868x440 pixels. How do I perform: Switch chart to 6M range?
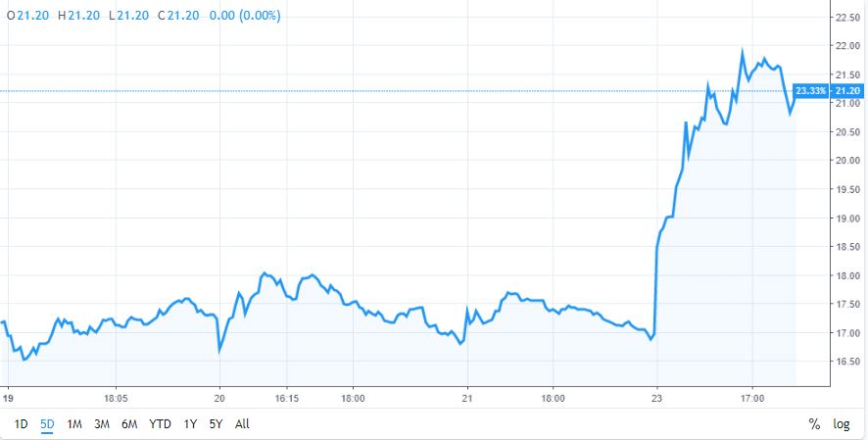(x=129, y=424)
